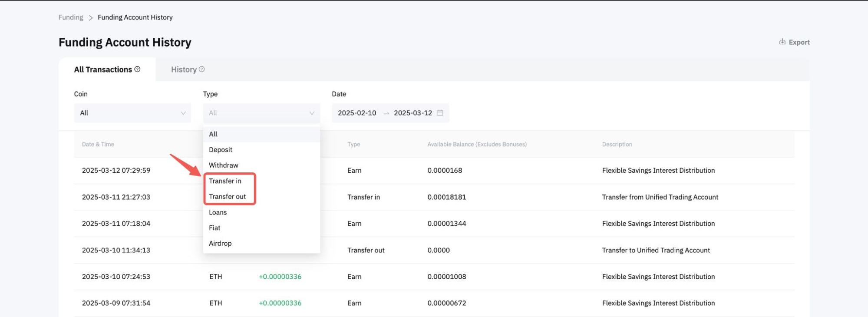This screenshot has height=317, width=868.
Task: Click the start date 2025-02-10
Action: 357,113
